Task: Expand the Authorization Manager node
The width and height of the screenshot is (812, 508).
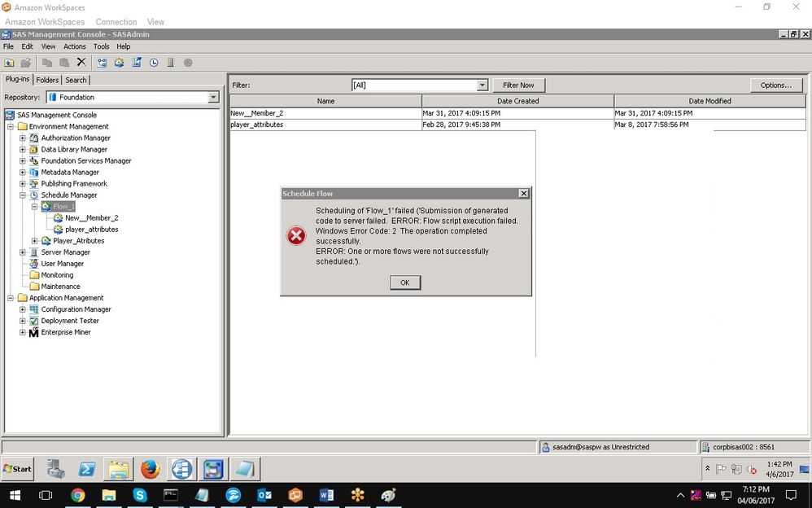Action: point(22,138)
